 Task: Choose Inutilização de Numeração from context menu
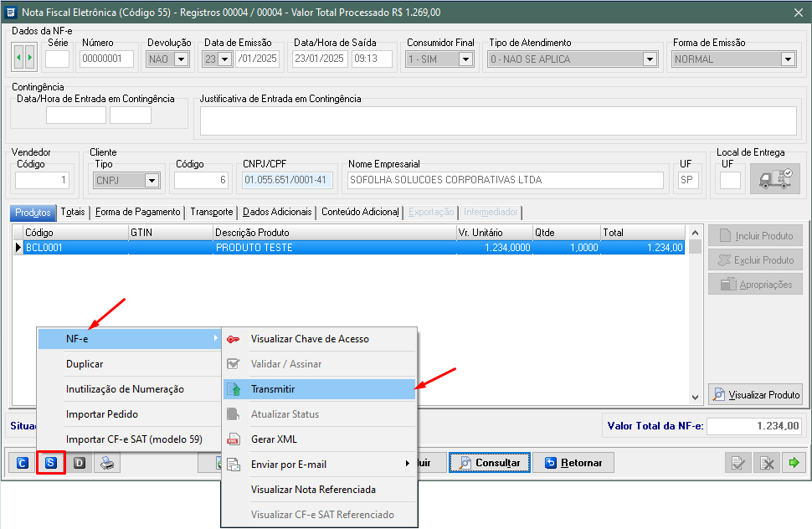click(125, 389)
